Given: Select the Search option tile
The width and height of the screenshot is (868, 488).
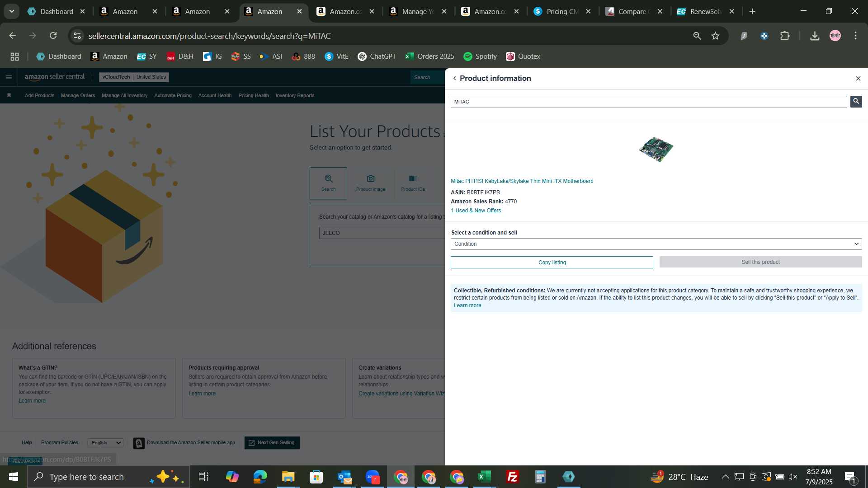Looking at the screenshot, I should tap(328, 183).
